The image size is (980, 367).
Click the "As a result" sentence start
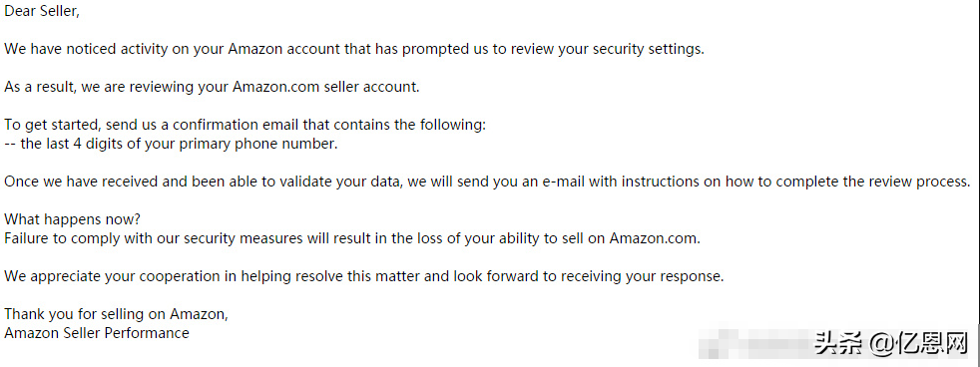coord(39,87)
